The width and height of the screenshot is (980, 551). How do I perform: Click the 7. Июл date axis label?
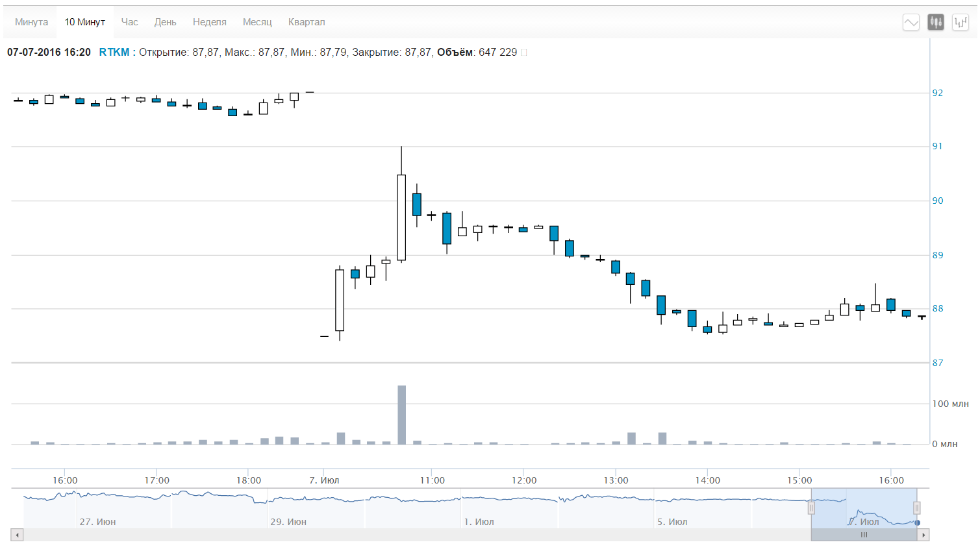pyautogui.click(x=324, y=480)
